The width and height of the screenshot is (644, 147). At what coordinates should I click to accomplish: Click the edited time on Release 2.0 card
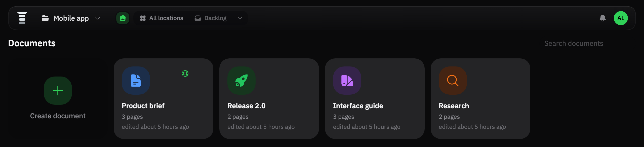[261, 127]
